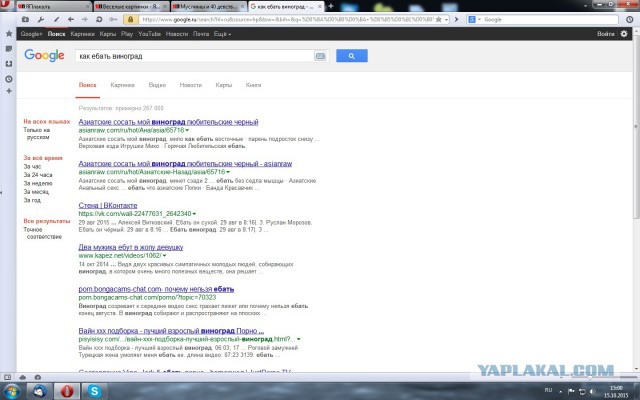Click Google settings gear icon

624,34
